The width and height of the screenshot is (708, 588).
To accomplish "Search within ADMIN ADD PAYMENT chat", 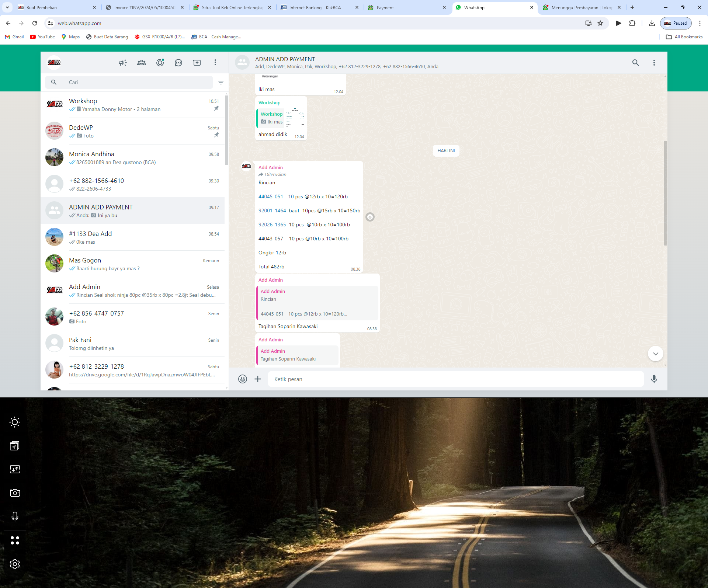I will point(635,63).
